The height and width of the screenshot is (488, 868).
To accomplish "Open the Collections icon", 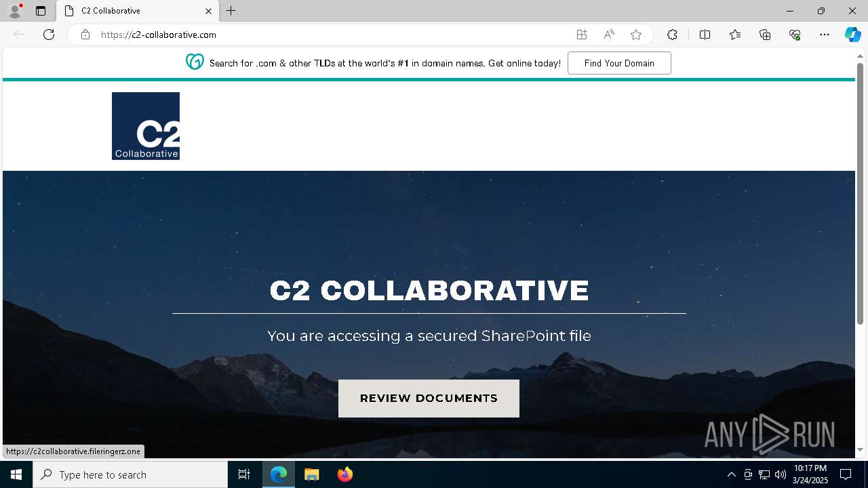I will 765,35.
